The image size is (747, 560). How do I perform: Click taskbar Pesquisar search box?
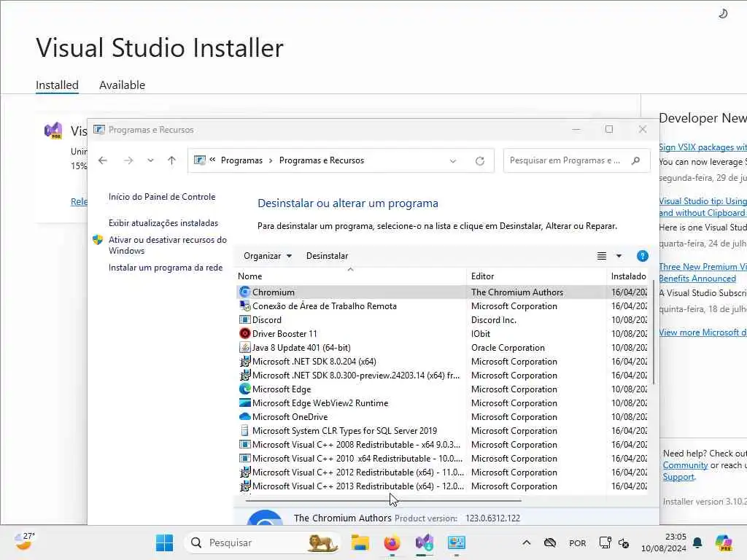pos(263,542)
